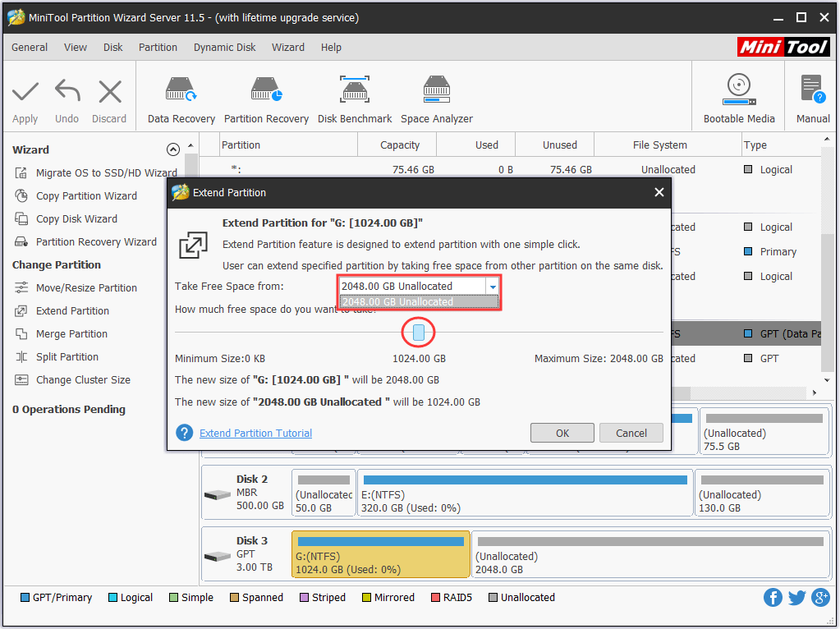
Task: Click the GPT/Primary legend color swatch
Action: point(25,598)
